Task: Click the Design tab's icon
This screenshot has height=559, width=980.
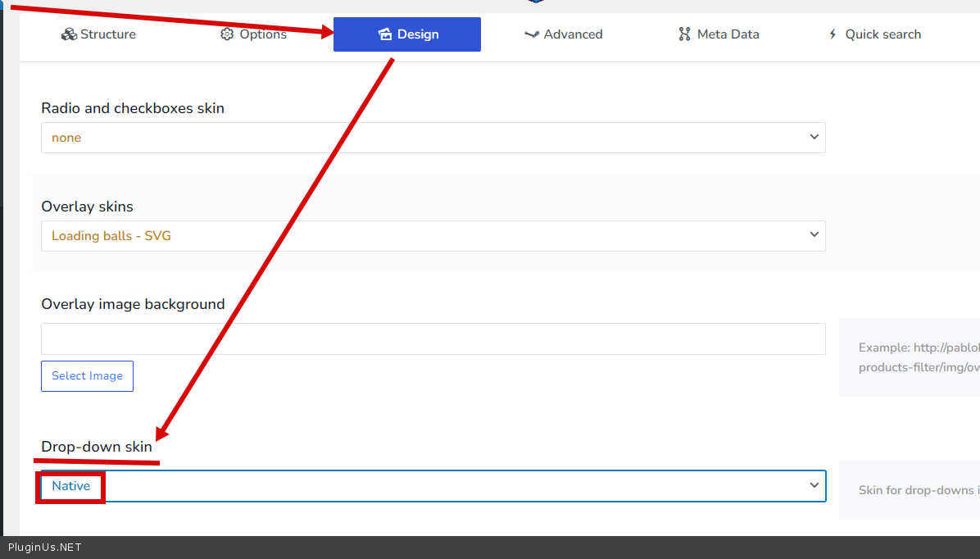Action: coord(385,34)
